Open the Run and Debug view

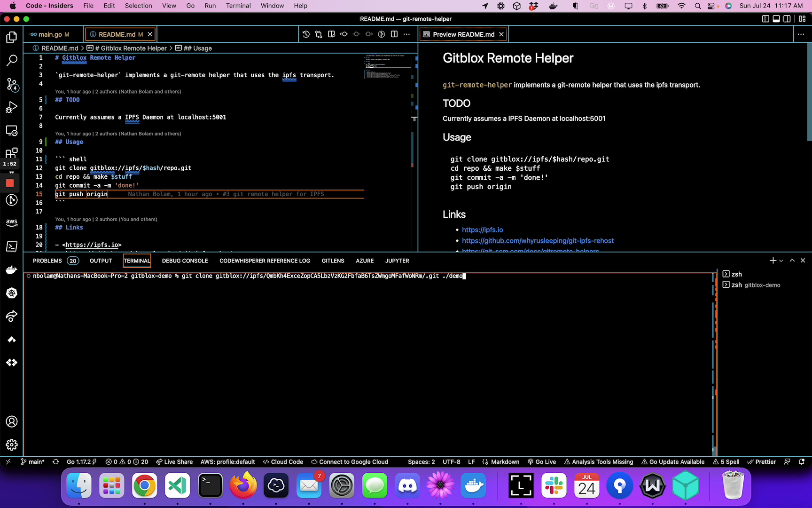12,107
